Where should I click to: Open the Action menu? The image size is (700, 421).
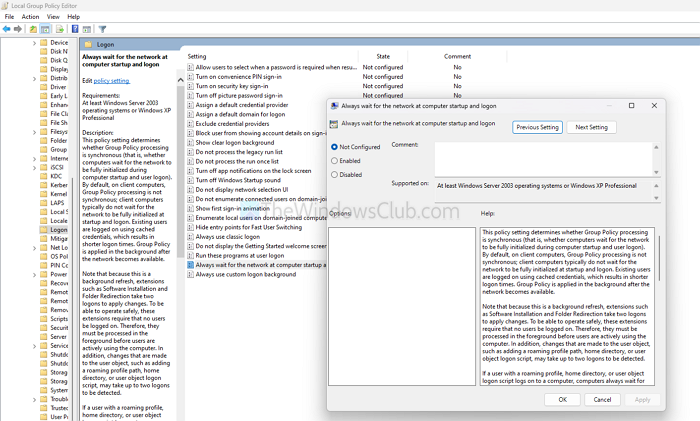pyautogui.click(x=30, y=17)
